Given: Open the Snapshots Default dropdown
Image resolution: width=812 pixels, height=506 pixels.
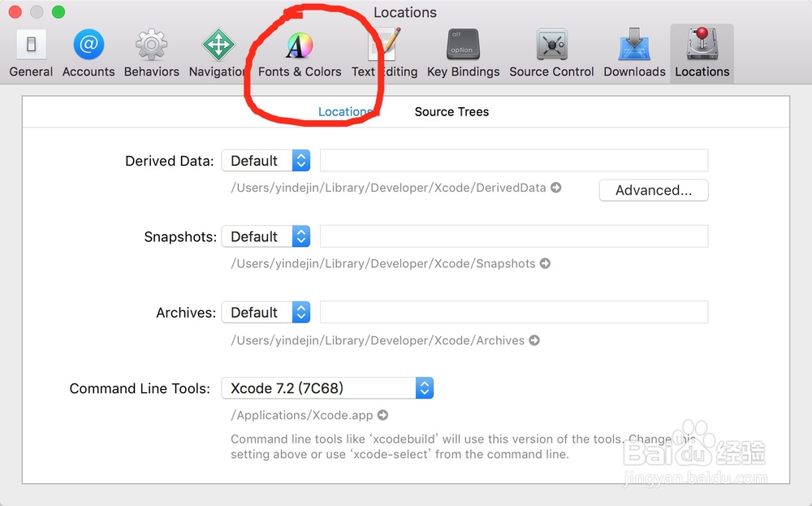Looking at the screenshot, I should pos(266,236).
